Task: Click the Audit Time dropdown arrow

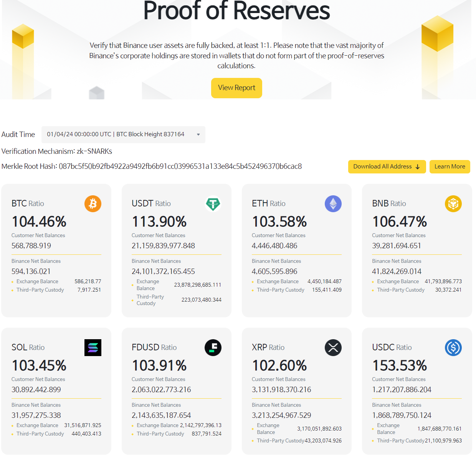Action: point(198,135)
